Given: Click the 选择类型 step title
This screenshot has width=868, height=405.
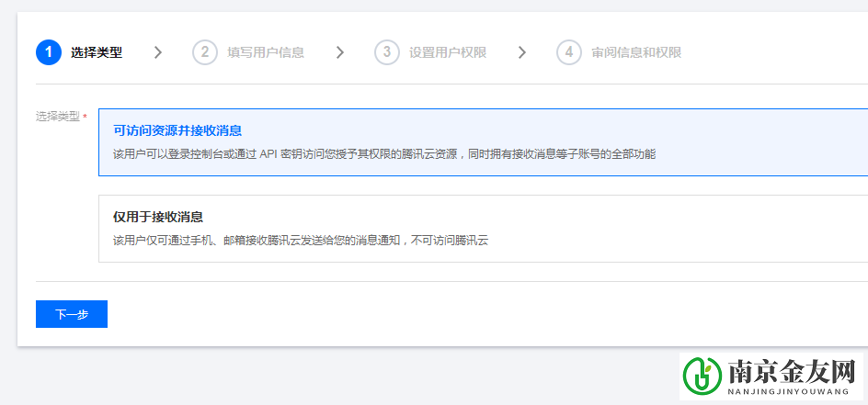Looking at the screenshot, I should click(x=97, y=52).
